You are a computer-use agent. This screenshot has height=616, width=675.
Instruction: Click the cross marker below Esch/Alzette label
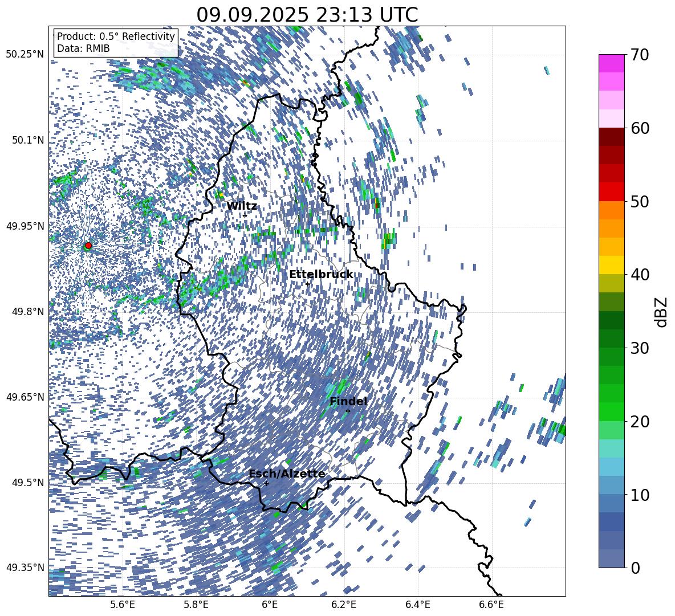(266, 483)
